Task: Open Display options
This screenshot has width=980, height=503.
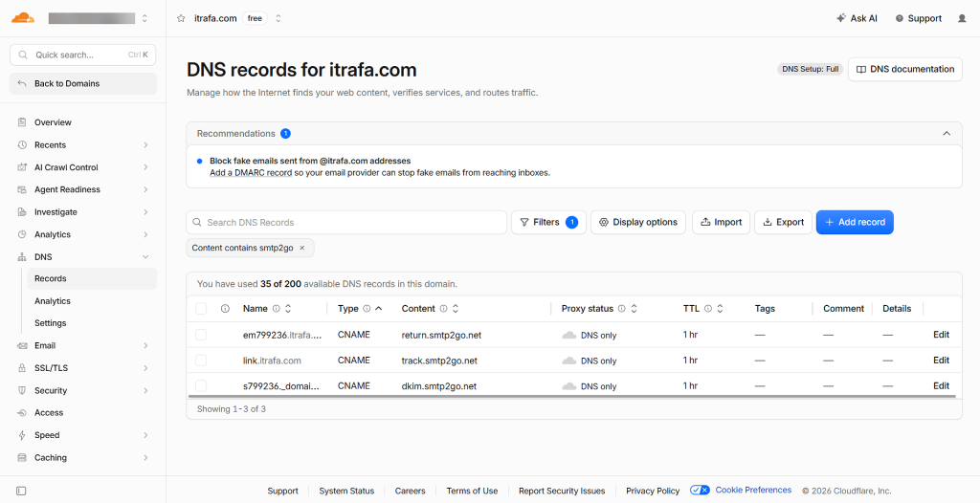Action: coord(638,223)
